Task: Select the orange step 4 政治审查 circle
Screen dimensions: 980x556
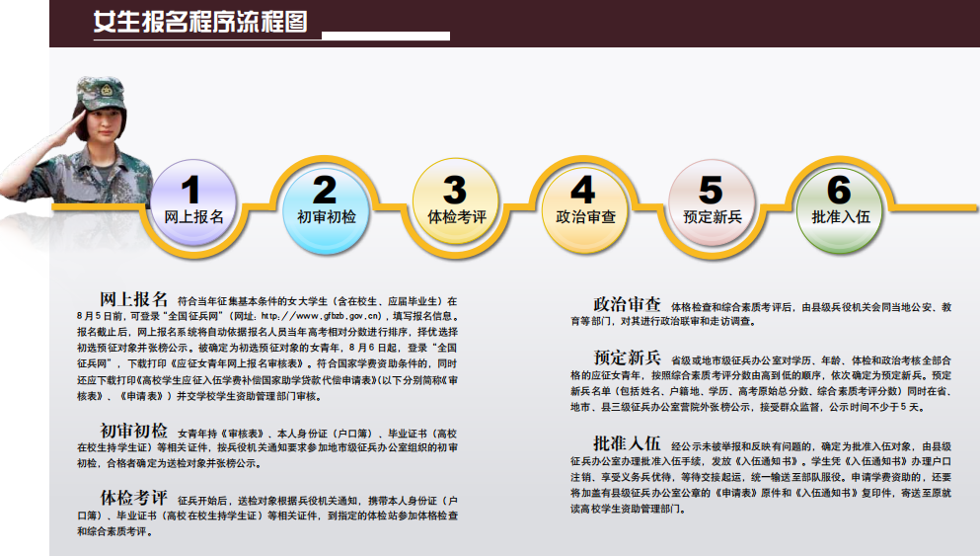Action: tap(584, 199)
